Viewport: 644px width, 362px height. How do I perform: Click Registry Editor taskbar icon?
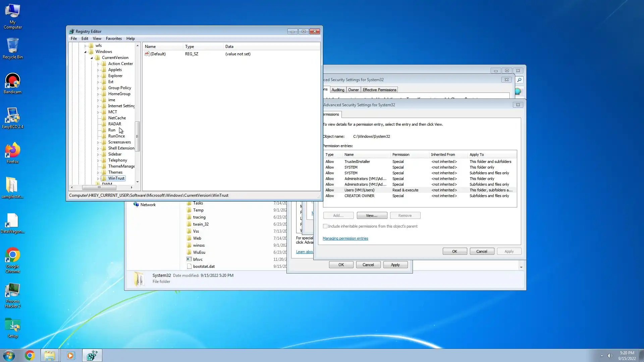(92, 355)
